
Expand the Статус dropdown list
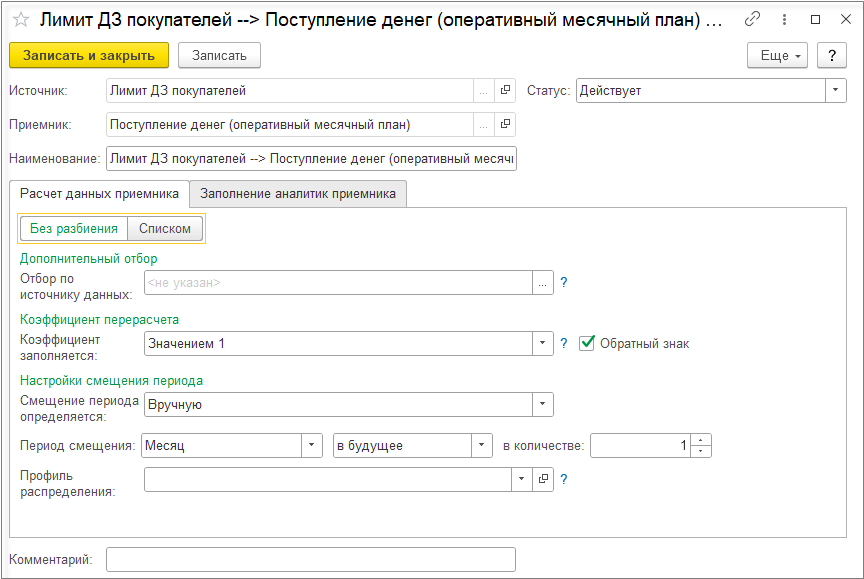836,91
